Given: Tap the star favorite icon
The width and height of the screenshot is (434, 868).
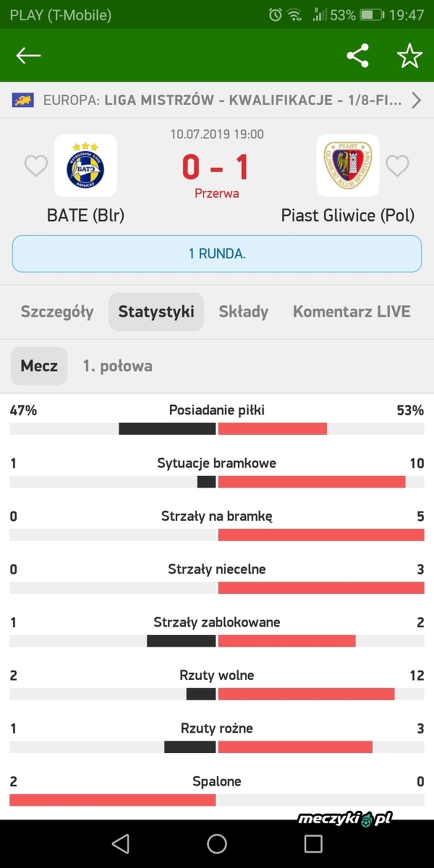Looking at the screenshot, I should click(409, 56).
